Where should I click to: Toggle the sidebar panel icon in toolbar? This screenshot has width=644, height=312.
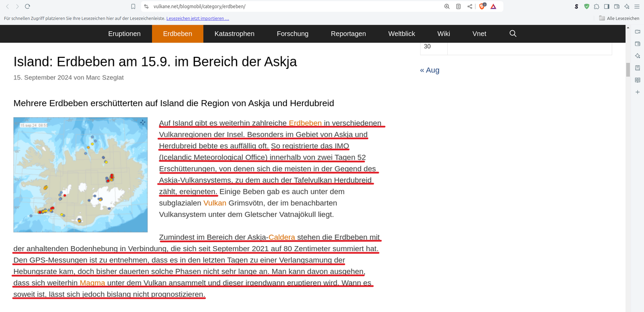point(607,7)
